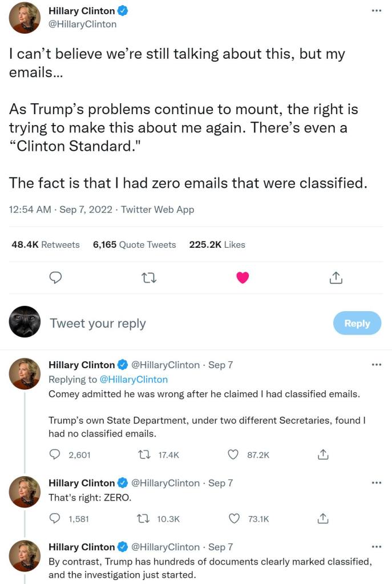Viewport: 392px width, 584px height.
Task: Unlike the main tweet via the pink heart
Action: tap(243, 278)
